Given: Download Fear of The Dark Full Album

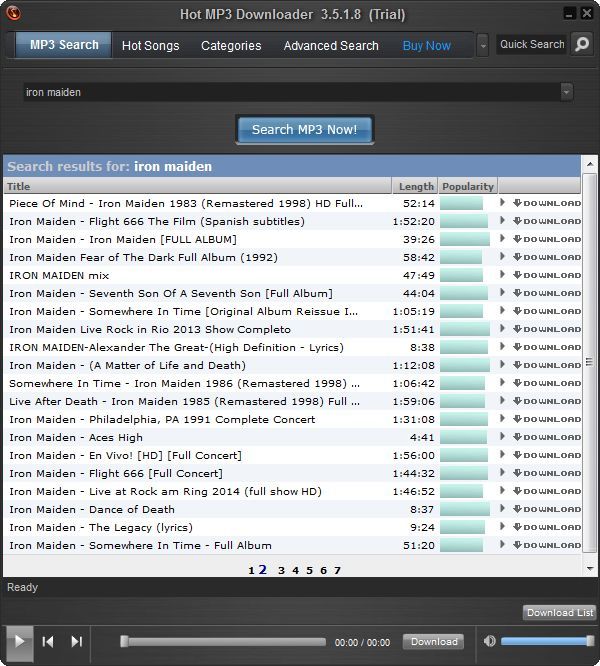Looking at the screenshot, I should tap(546, 257).
